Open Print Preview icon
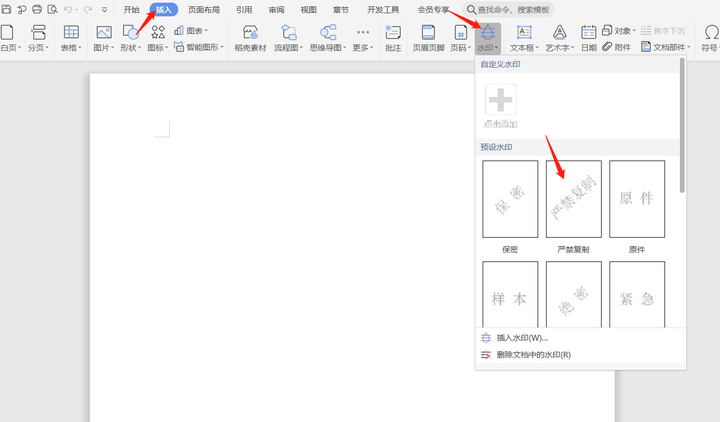The image size is (720, 422). (52, 9)
